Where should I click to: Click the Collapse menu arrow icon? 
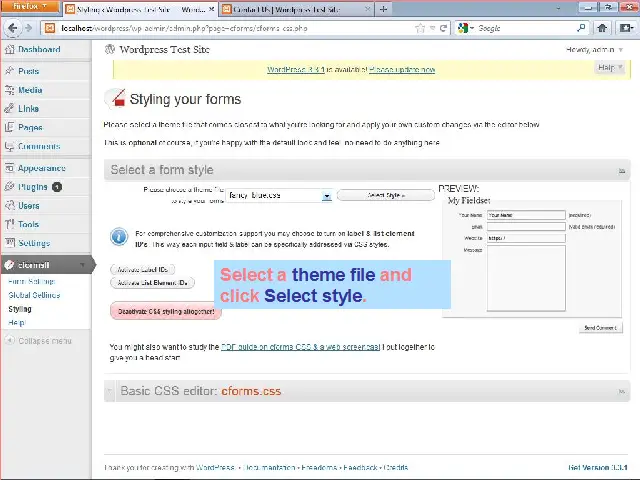(x=10, y=340)
